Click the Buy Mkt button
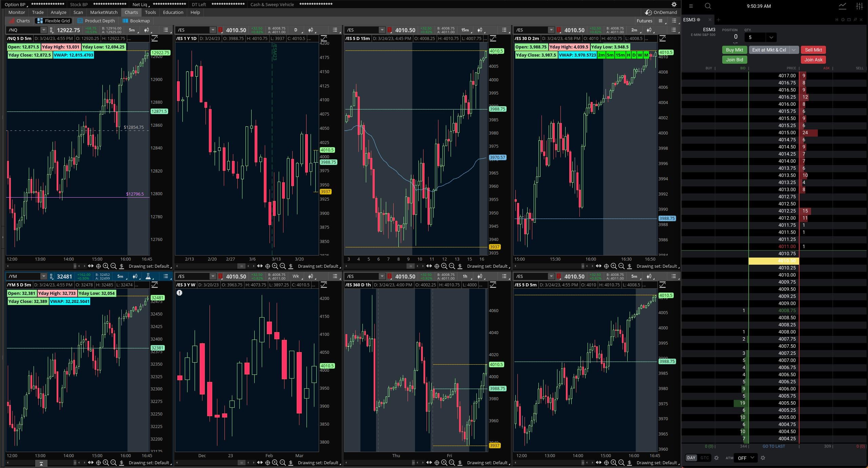868x468 pixels. coord(734,50)
